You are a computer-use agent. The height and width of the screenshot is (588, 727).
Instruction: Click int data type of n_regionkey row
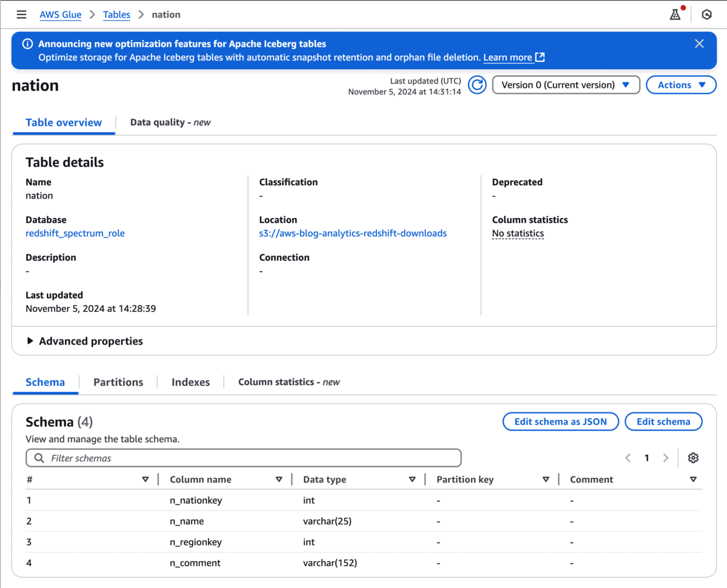click(309, 542)
